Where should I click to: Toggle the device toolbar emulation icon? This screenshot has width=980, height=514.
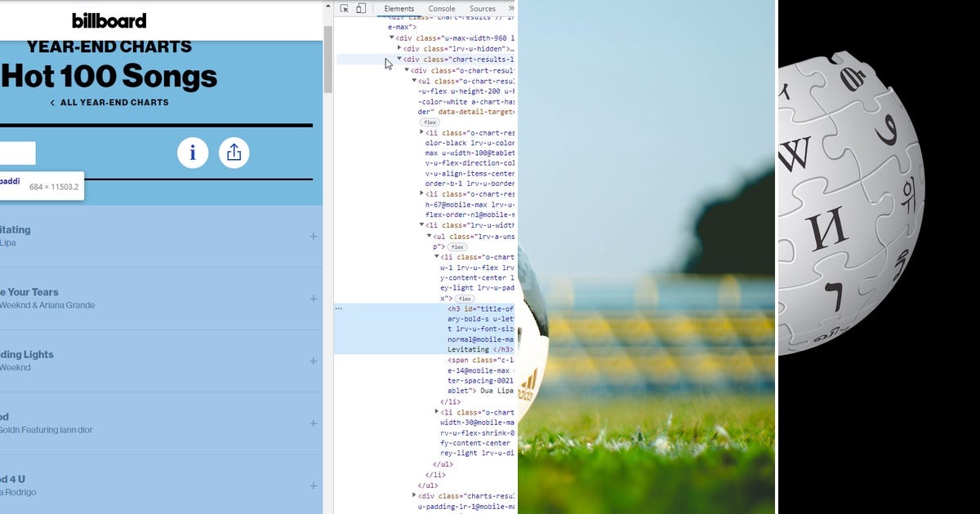[x=360, y=8]
